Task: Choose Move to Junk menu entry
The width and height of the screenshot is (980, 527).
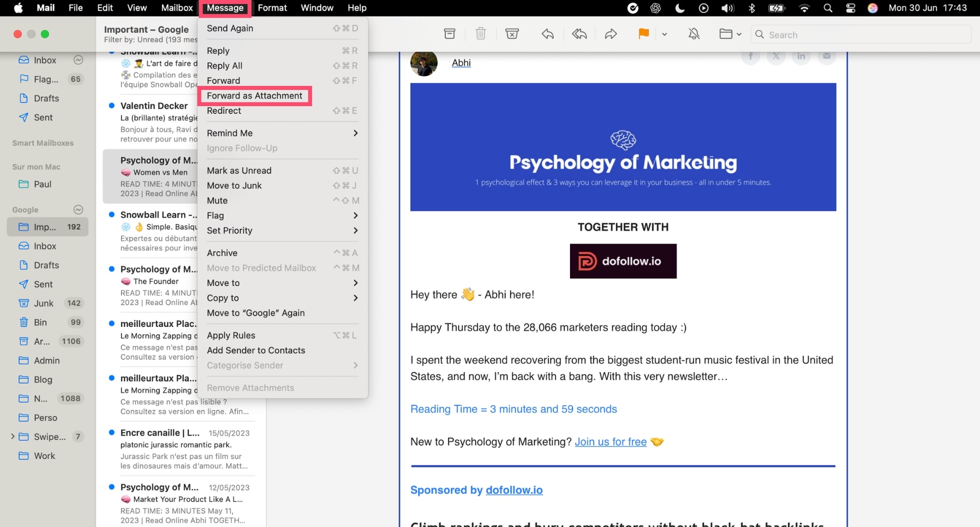Action: (x=282, y=185)
